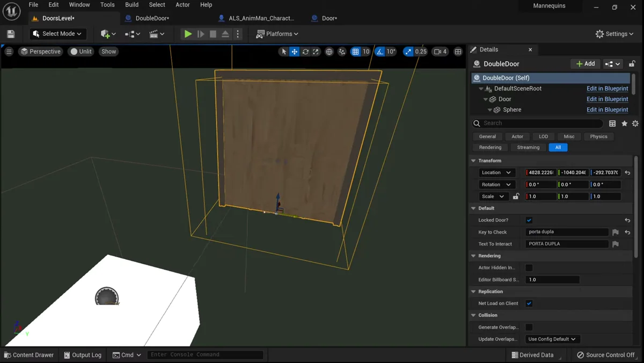Open rotation snap value 10°

(391, 52)
